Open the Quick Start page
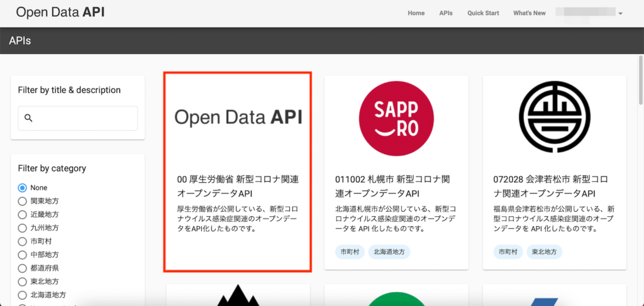 coord(483,13)
